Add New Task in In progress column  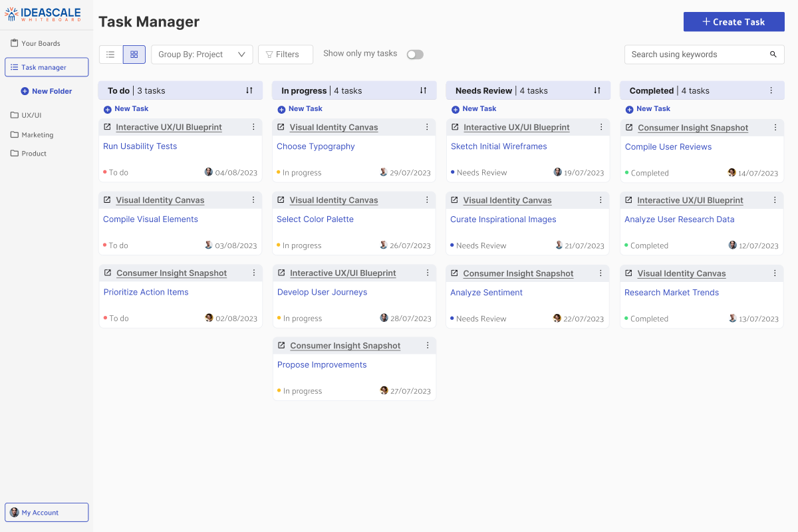tap(300, 109)
